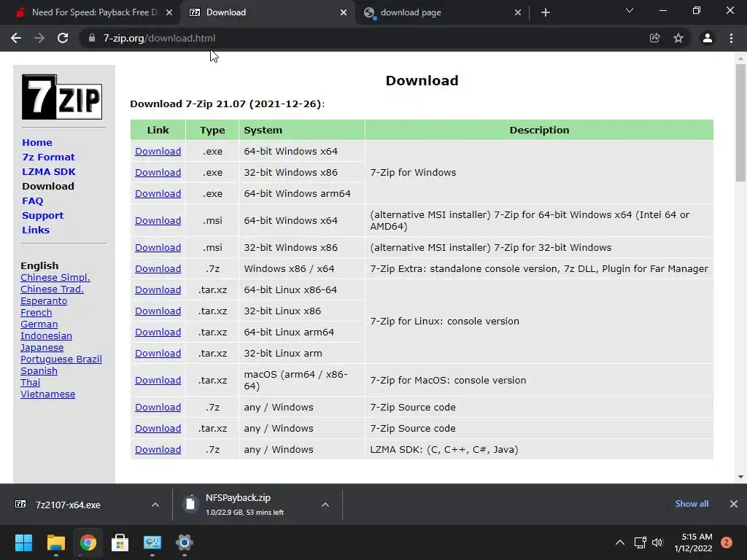The image size is (747, 560).
Task: Switch language to Spanish
Action: click(39, 371)
